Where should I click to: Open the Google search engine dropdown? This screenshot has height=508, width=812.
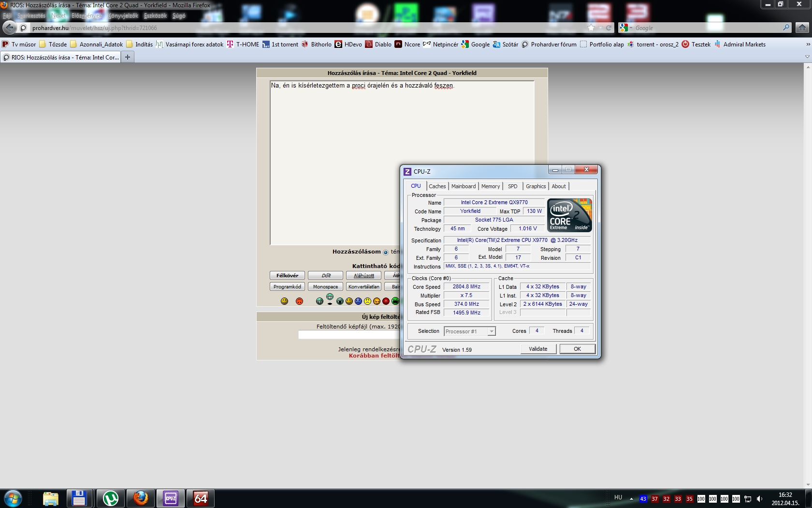pyautogui.click(x=625, y=28)
